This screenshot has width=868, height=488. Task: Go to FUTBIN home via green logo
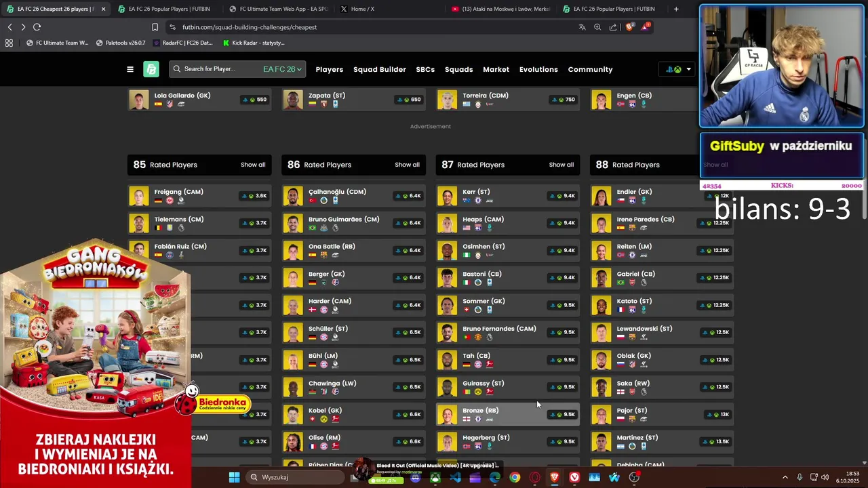(x=151, y=69)
